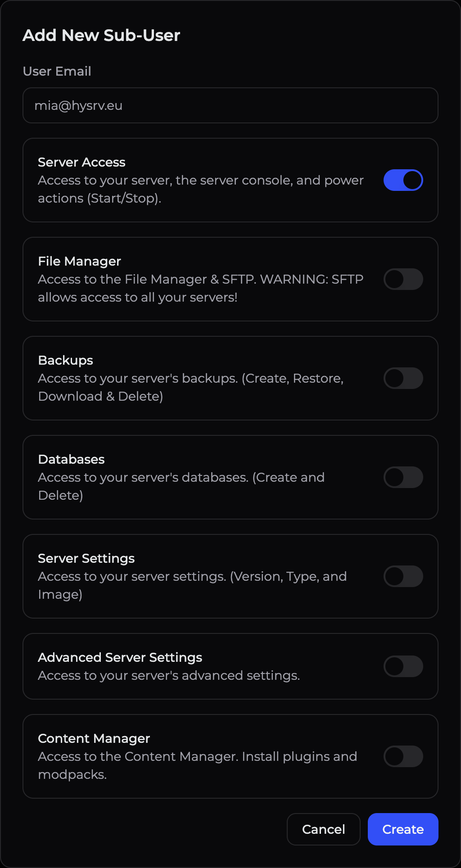This screenshot has width=461, height=868.
Task: Enable the File Manager toggle
Action: coord(403,279)
